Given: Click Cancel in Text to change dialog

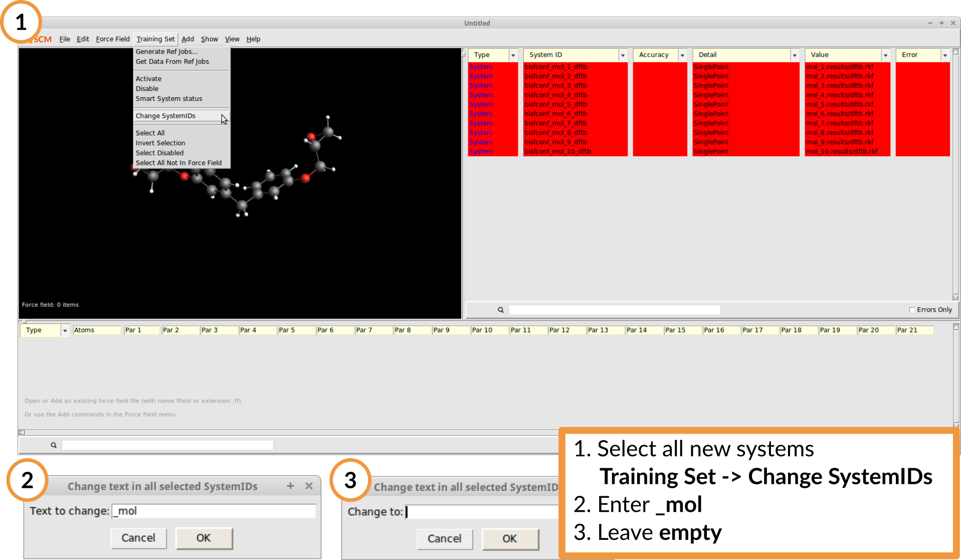Looking at the screenshot, I should 138,538.
